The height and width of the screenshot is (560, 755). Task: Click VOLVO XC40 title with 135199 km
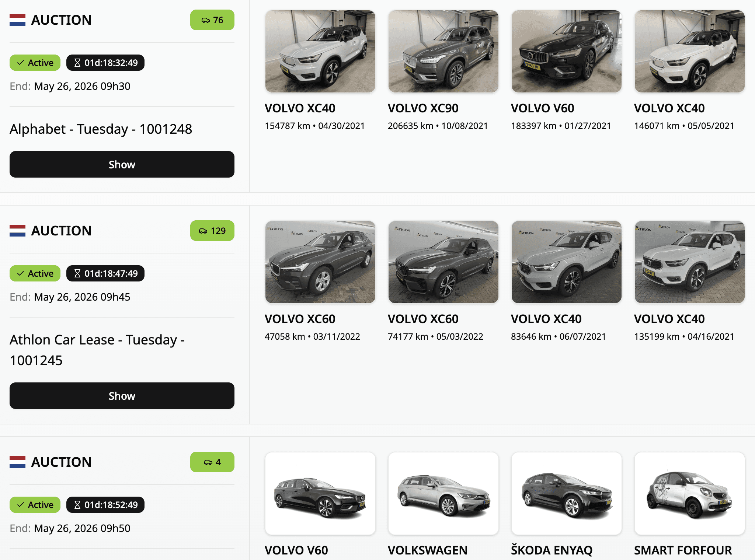(x=669, y=319)
